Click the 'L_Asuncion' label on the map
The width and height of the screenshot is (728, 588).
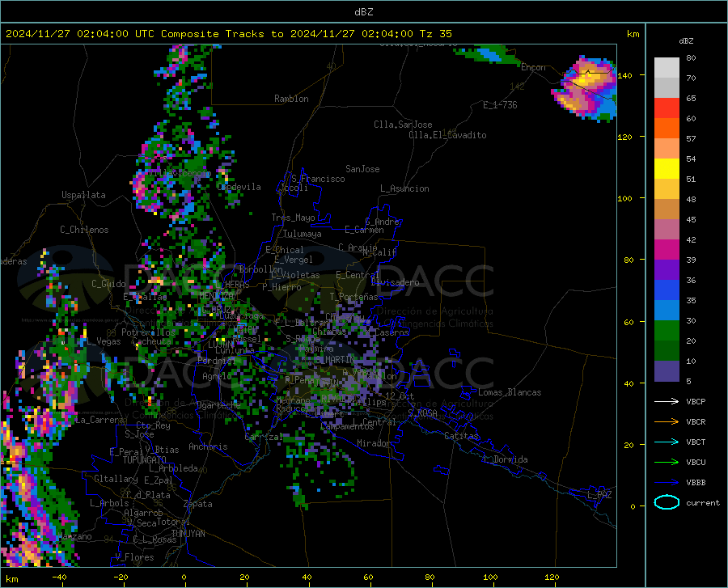coord(404,188)
